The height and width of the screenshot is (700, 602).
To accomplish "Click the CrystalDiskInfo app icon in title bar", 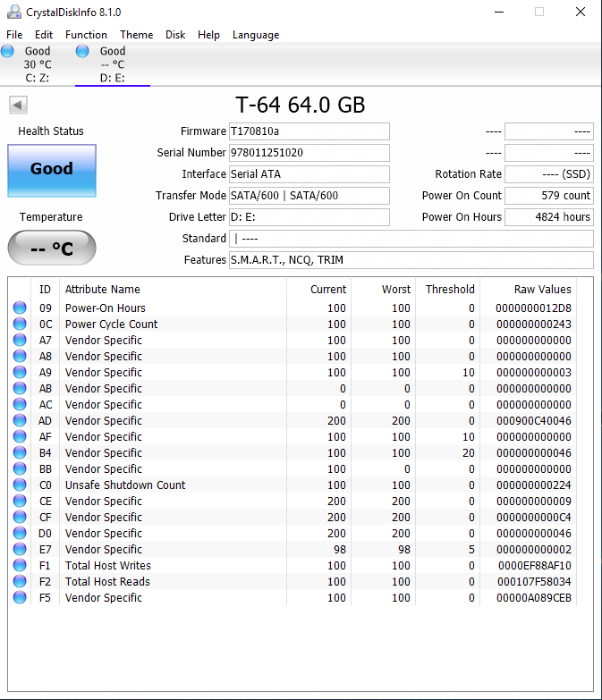I will (13, 13).
